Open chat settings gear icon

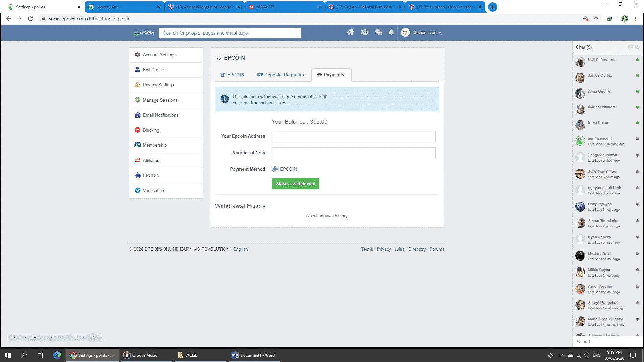(637, 47)
